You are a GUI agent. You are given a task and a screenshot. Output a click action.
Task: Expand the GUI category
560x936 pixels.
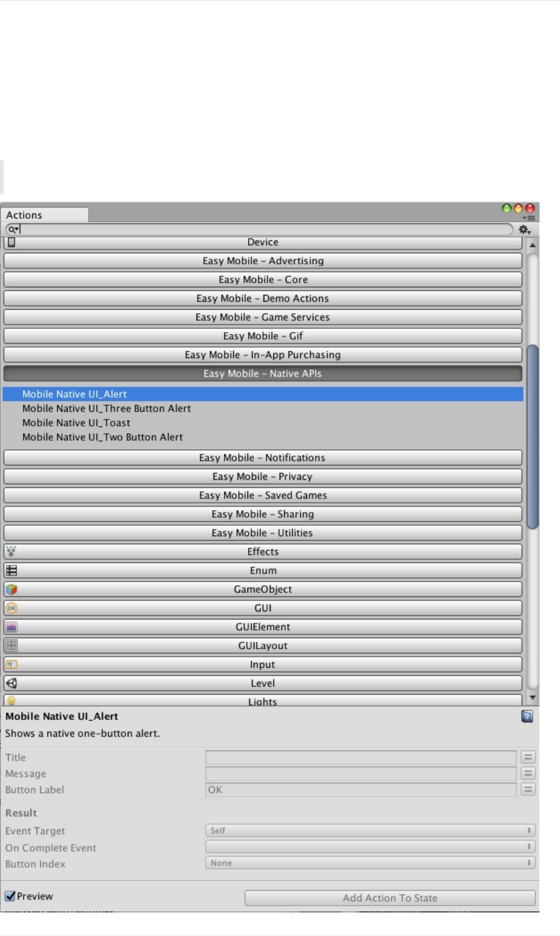pos(263,608)
